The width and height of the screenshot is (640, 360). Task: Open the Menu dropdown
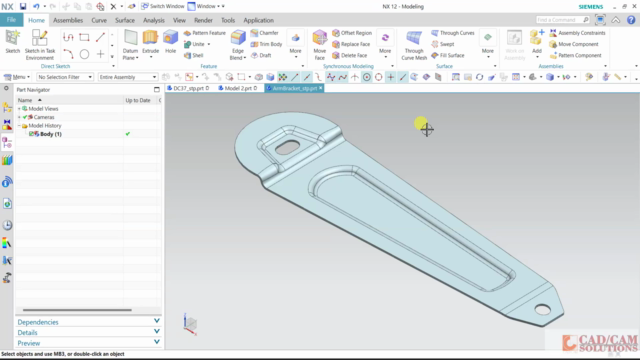tap(17, 77)
